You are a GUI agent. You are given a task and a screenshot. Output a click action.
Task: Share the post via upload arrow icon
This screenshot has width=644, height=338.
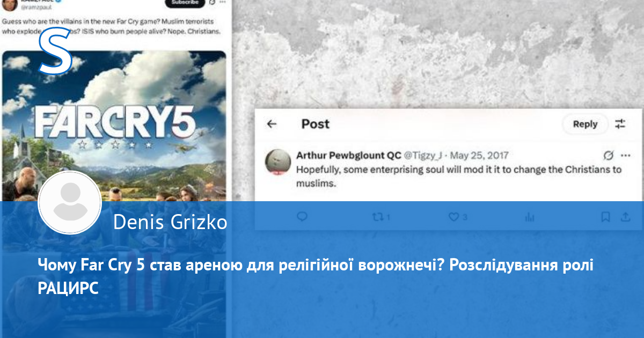(625, 217)
